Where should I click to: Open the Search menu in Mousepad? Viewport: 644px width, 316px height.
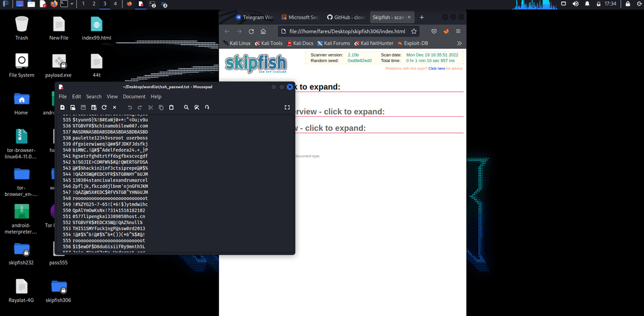click(94, 97)
